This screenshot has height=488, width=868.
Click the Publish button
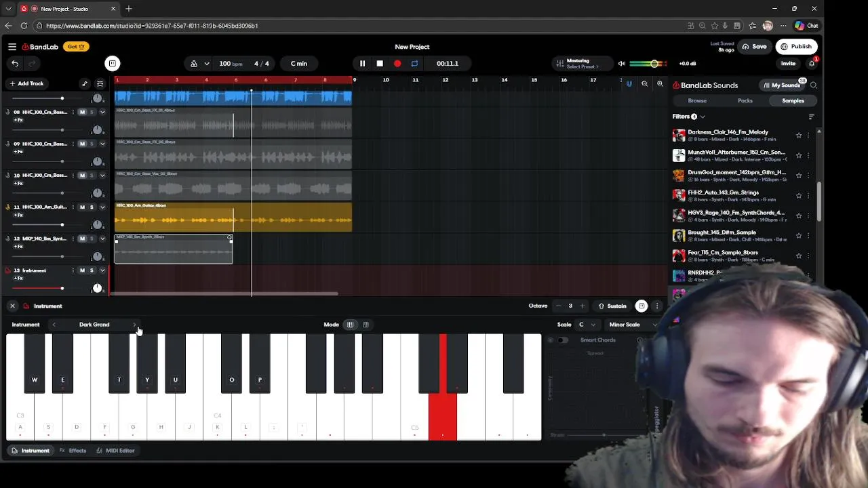click(796, 47)
